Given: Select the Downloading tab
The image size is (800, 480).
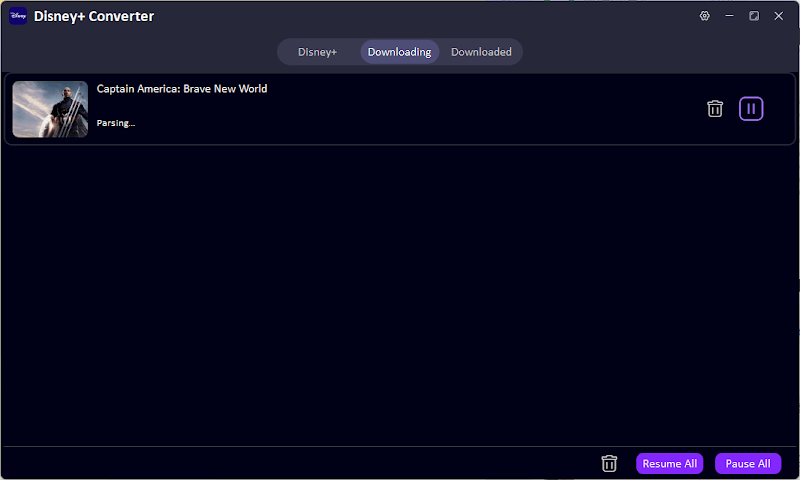Looking at the screenshot, I should click(x=399, y=52).
